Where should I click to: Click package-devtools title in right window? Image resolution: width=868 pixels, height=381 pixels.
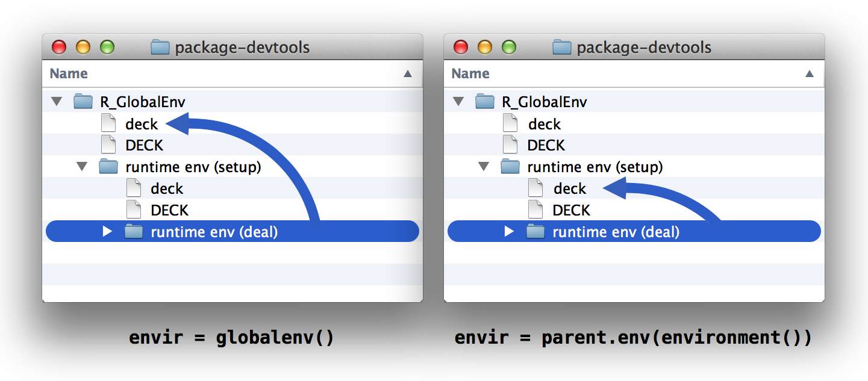[644, 48]
